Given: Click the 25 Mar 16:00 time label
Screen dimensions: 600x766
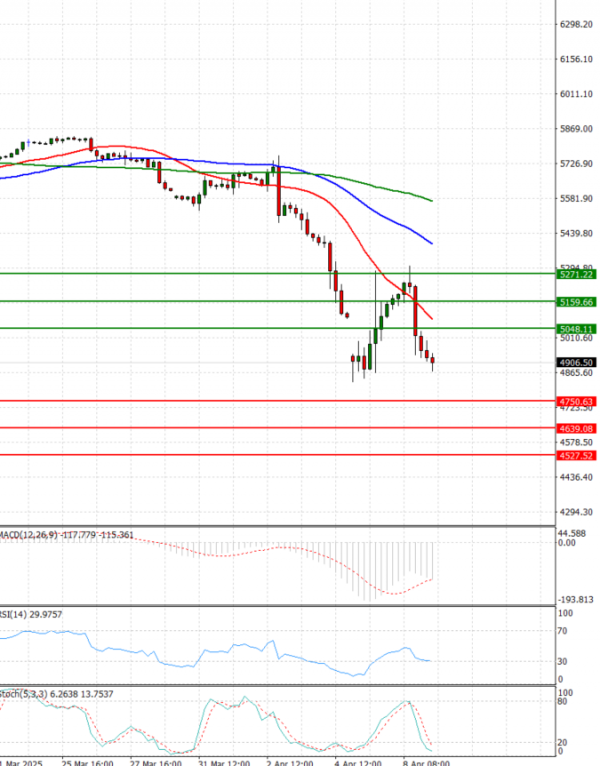Looking at the screenshot, I should tap(90, 760).
